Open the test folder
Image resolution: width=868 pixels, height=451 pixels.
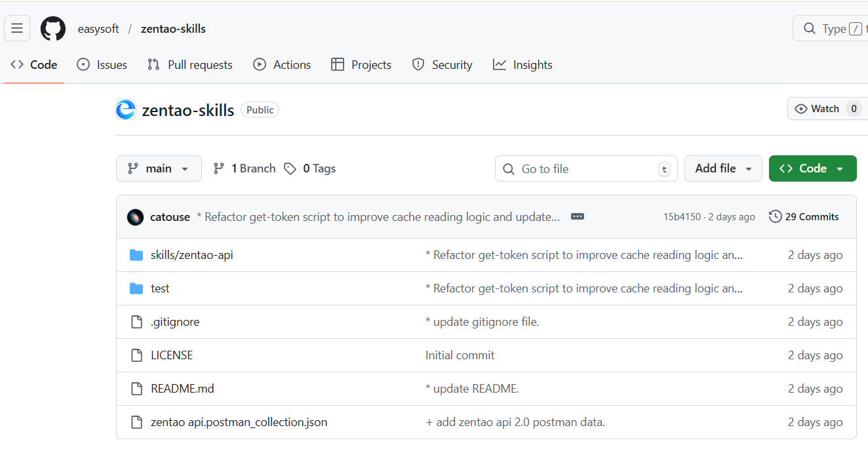pos(160,288)
